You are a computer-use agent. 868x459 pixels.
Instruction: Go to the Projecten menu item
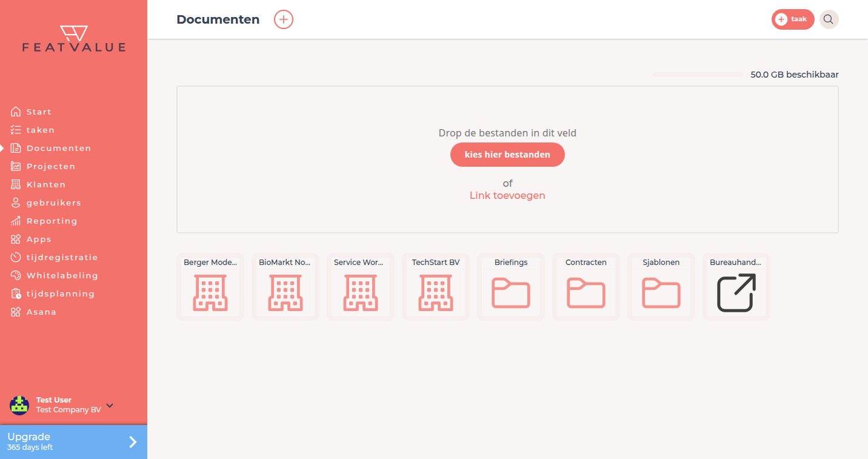(x=51, y=166)
